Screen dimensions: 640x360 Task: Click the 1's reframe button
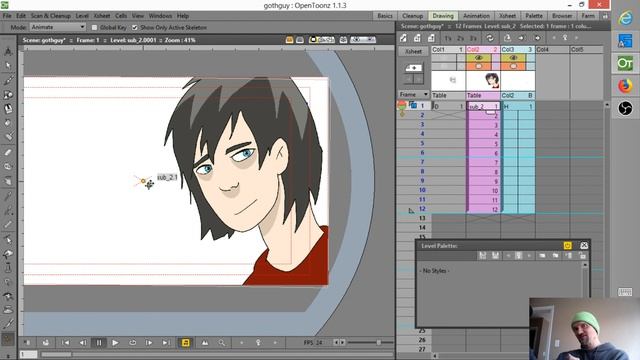point(448,38)
